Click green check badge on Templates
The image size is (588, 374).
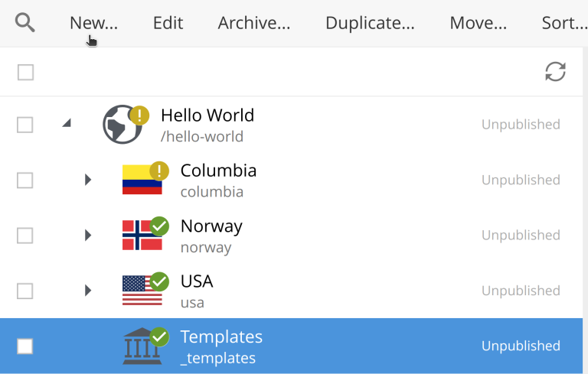[159, 337]
